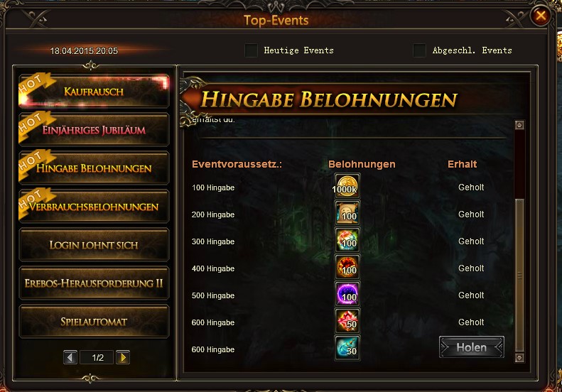Viewport: 562px width, 392px height.
Task: Open the Einjähriges Jubiläum event
Action: (x=94, y=129)
